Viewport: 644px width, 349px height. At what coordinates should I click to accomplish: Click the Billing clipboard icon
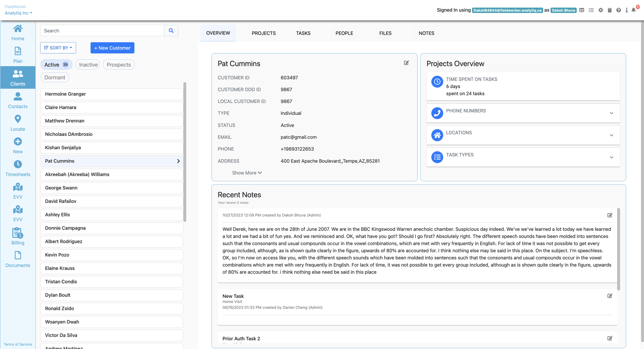(x=18, y=233)
